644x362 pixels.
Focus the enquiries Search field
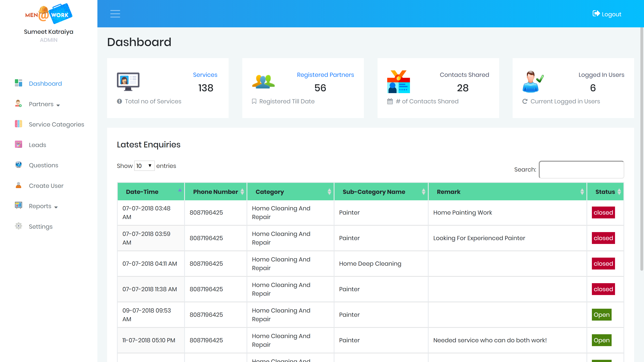tap(581, 169)
